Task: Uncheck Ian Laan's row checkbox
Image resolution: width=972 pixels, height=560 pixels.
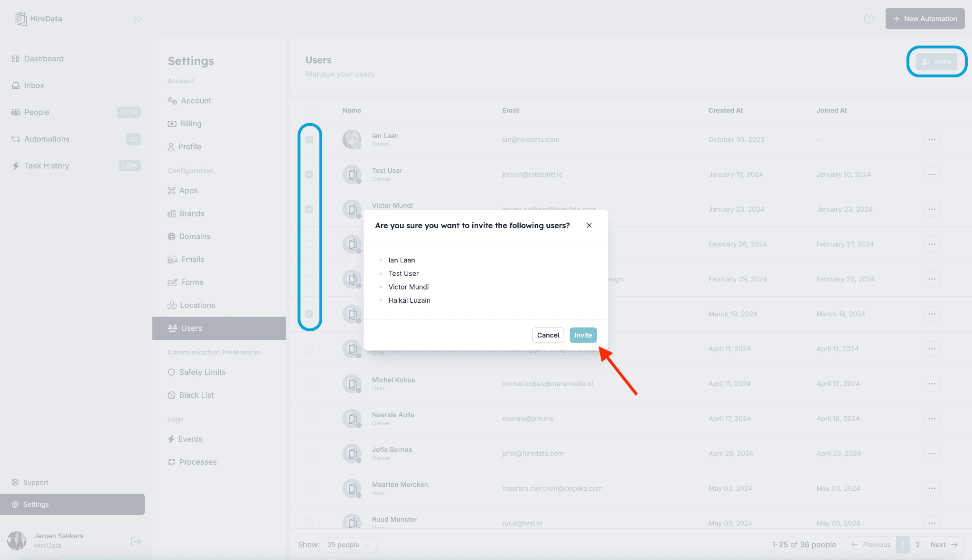Action: (309, 140)
